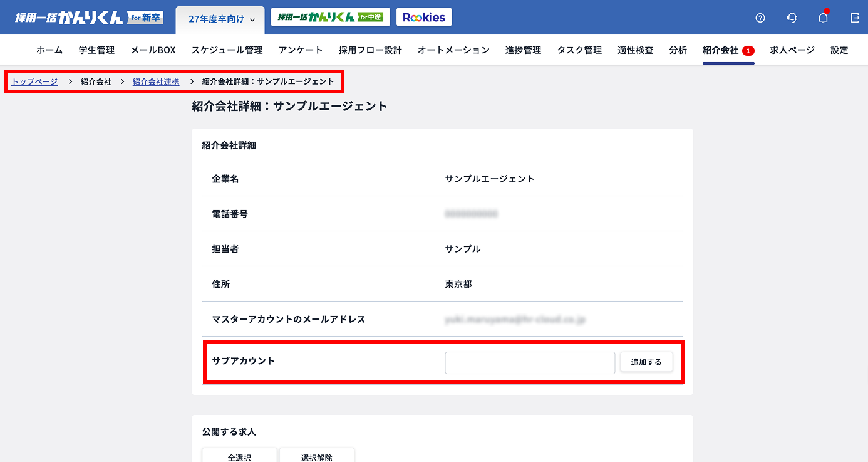The height and width of the screenshot is (462, 868).
Task: Open the メールBOX menu
Action: (153, 50)
